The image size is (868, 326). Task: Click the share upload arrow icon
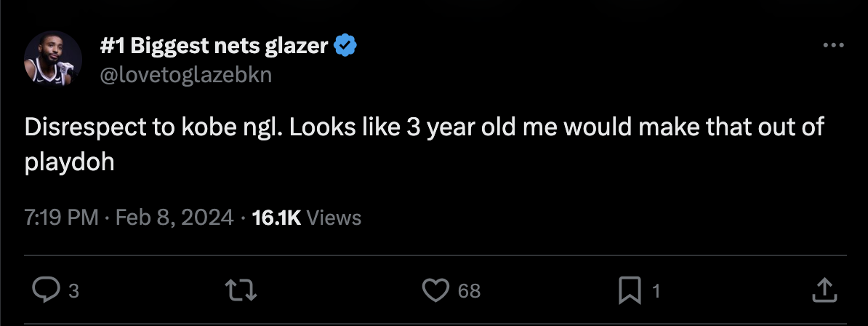click(824, 291)
